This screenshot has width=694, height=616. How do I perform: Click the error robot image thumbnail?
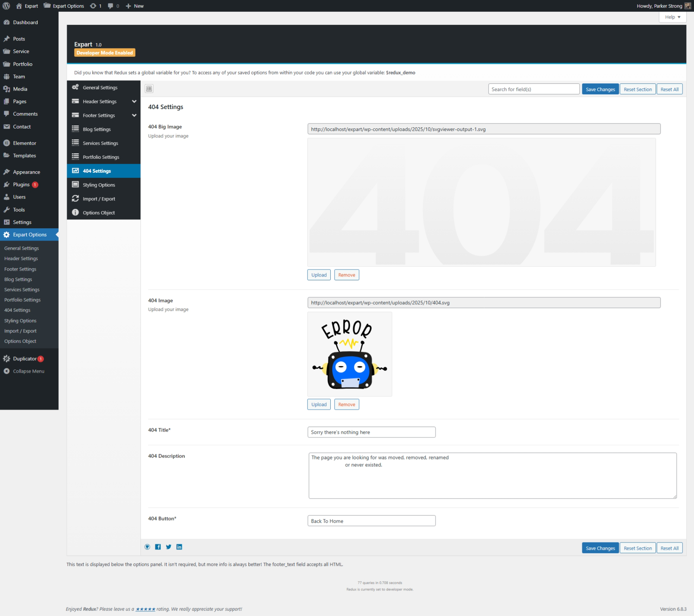click(x=349, y=354)
